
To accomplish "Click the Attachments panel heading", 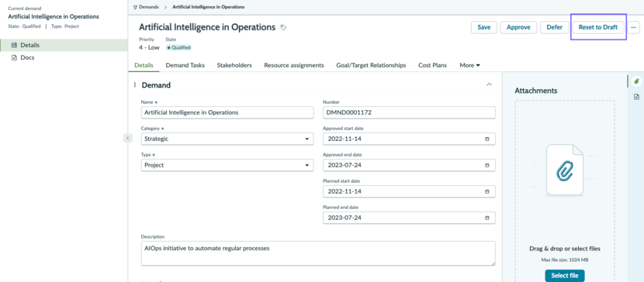I will pyautogui.click(x=536, y=91).
